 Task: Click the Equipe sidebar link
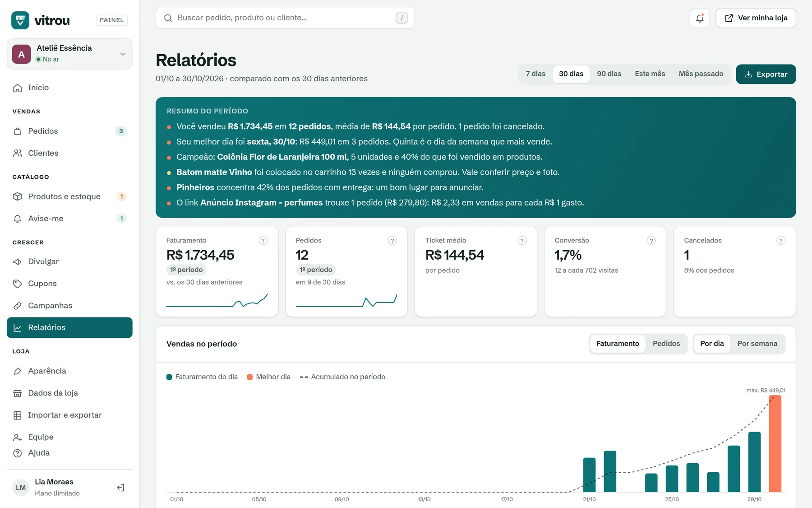tap(69, 437)
